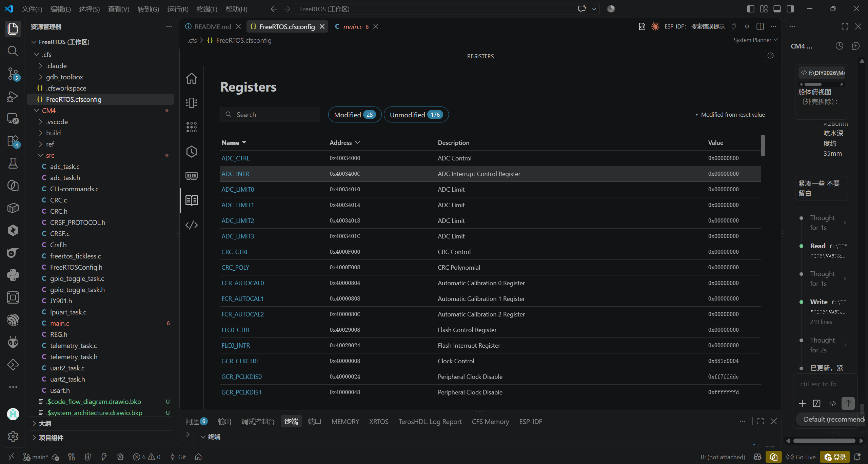Sort registers by the Name column header
Screen dimensions: 868x464
click(234, 143)
